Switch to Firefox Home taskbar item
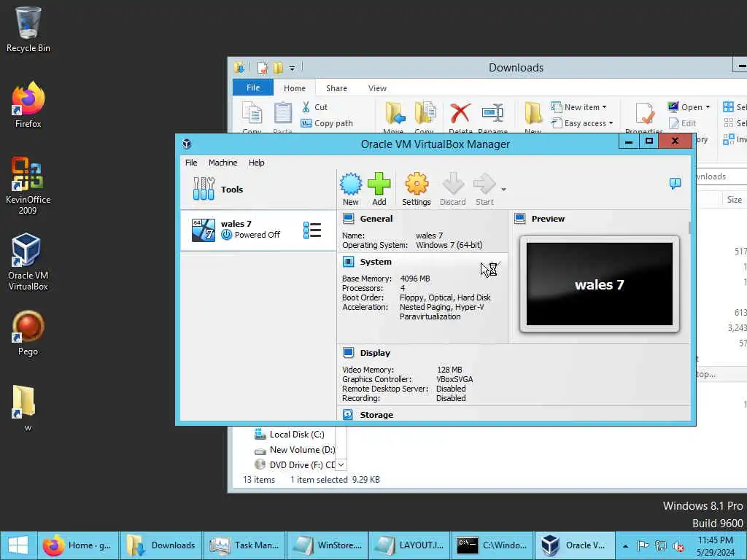The height and width of the screenshot is (560, 747). [x=79, y=545]
